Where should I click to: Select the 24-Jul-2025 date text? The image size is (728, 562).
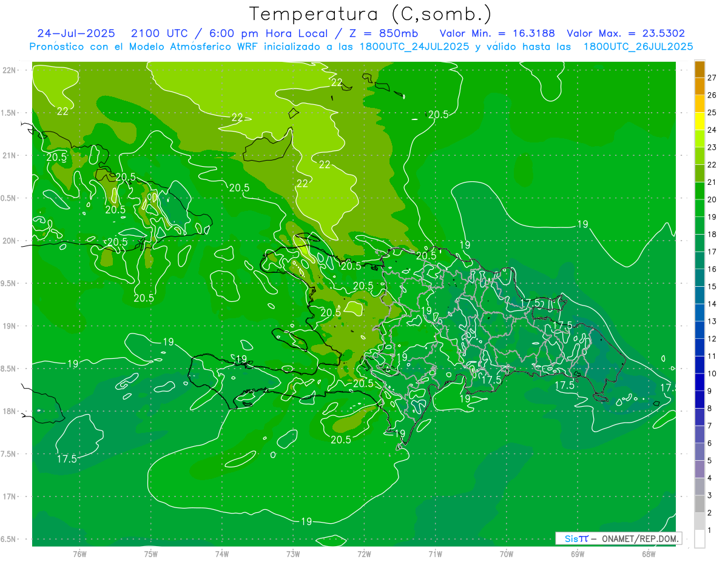[72, 33]
